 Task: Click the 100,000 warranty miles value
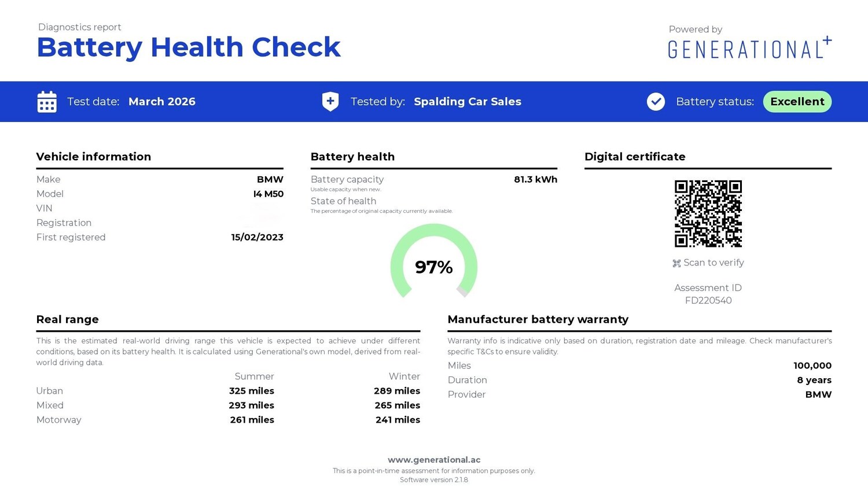pyautogui.click(x=812, y=365)
